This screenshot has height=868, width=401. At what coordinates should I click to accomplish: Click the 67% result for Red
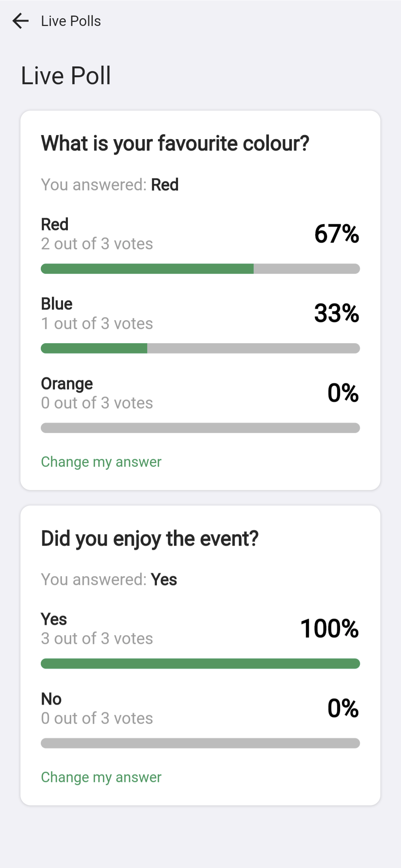click(337, 234)
